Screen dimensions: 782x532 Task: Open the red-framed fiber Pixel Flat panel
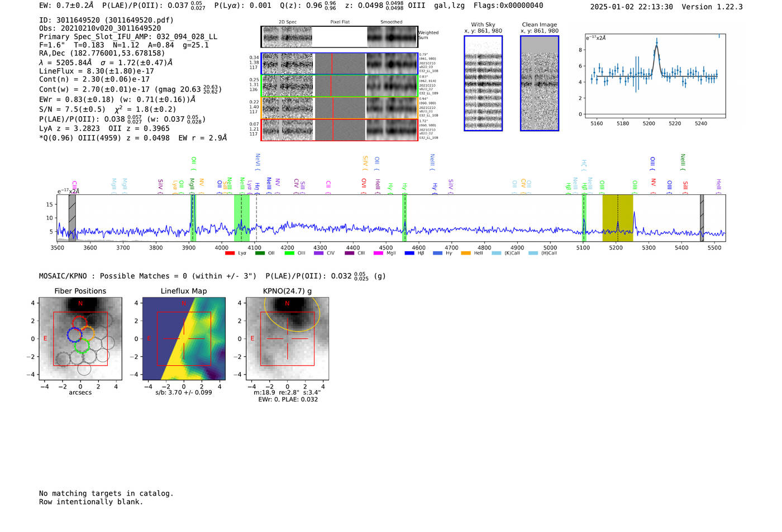(340, 130)
